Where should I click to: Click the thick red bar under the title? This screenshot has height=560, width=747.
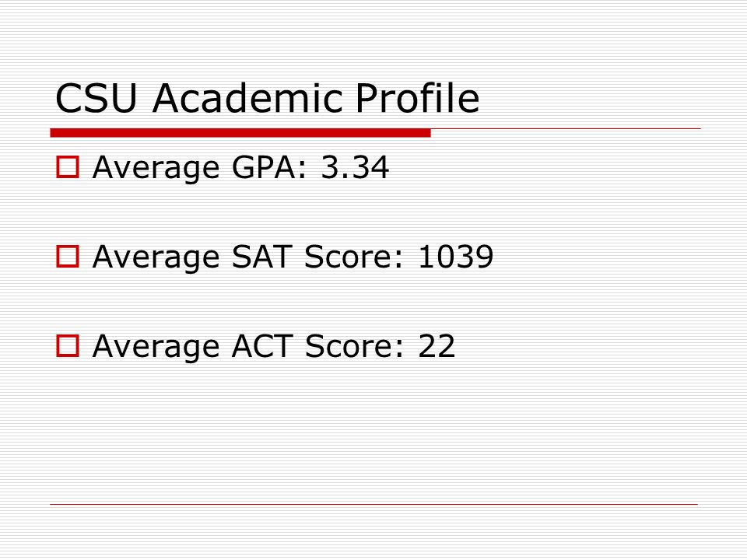240,133
